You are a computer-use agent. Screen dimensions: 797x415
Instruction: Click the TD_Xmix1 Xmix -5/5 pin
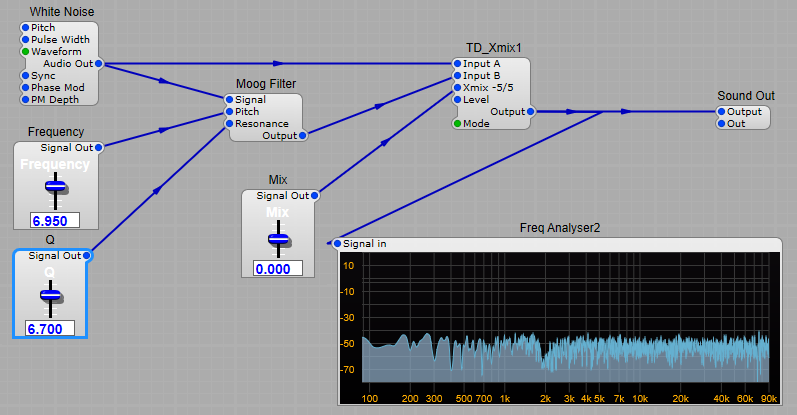[x=457, y=88]
